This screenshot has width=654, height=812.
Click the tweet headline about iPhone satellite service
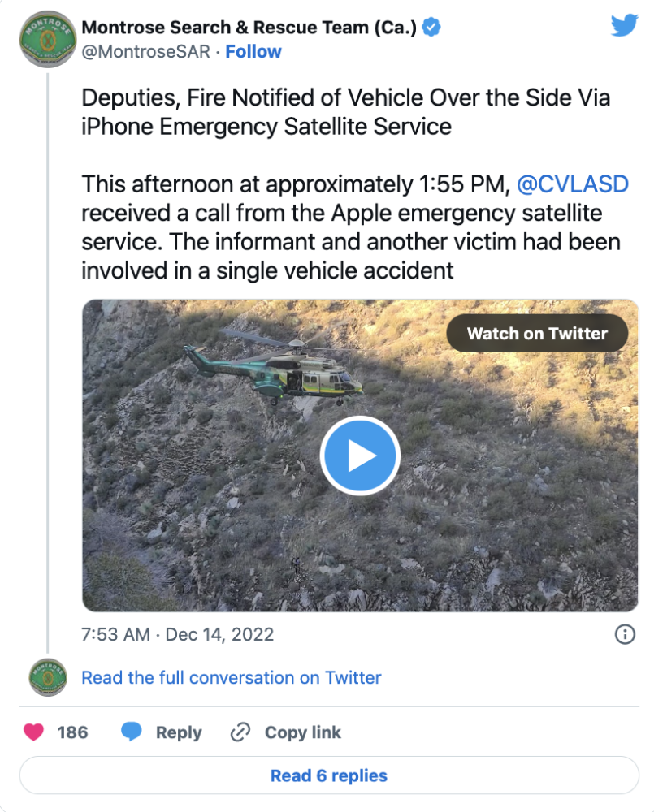345,113
